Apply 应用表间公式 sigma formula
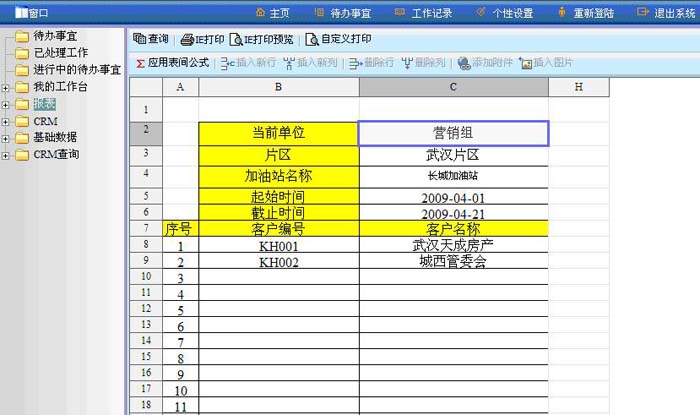Image resolution: width=700 pixels, height=415 pixels. tap(140, 62)
